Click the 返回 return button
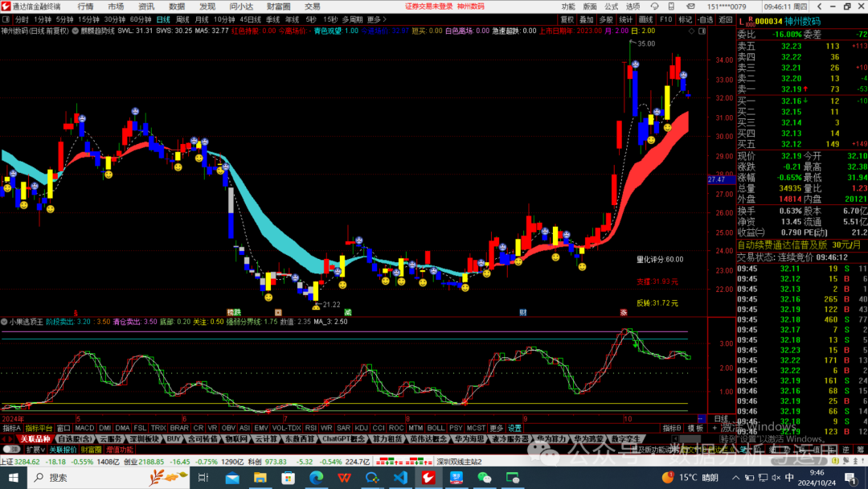 point(725,19)
